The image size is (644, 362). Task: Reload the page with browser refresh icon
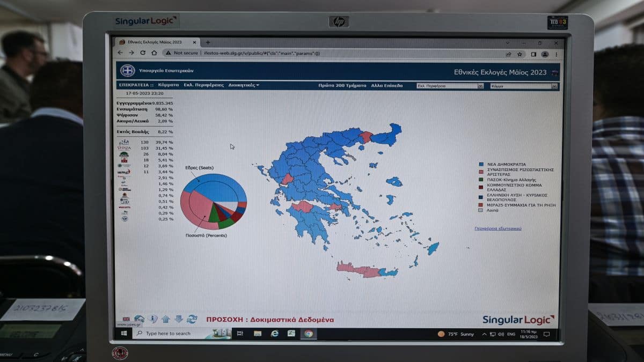tap(143, 53)
